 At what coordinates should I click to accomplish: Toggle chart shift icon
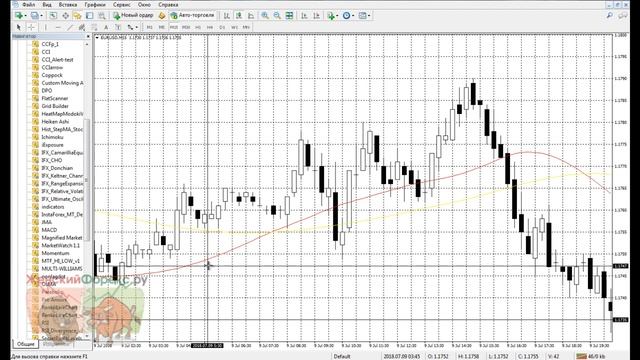pos(316,16)
